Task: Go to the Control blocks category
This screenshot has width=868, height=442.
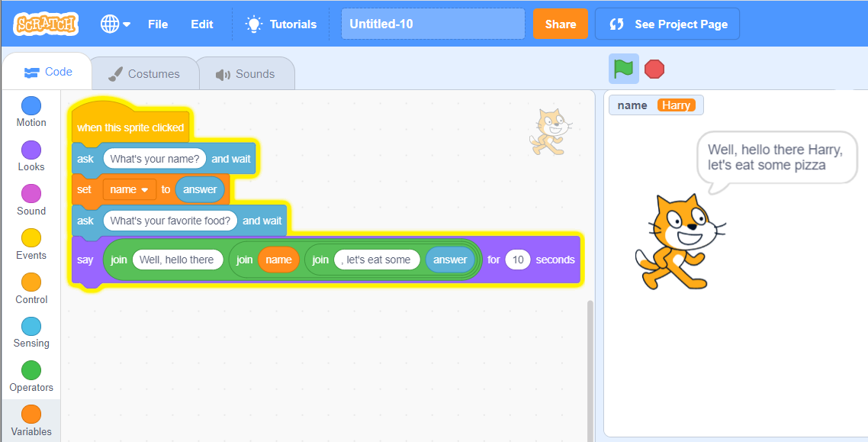Action: [31, 289]
